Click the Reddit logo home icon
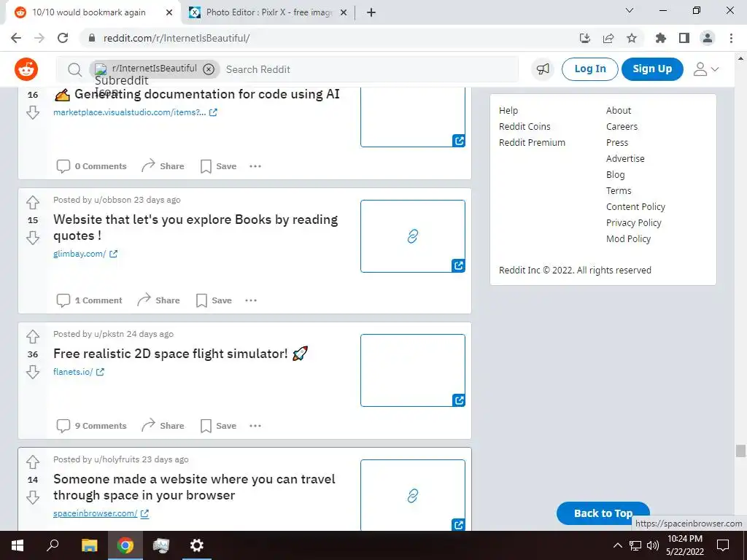 tap(26, 69)
